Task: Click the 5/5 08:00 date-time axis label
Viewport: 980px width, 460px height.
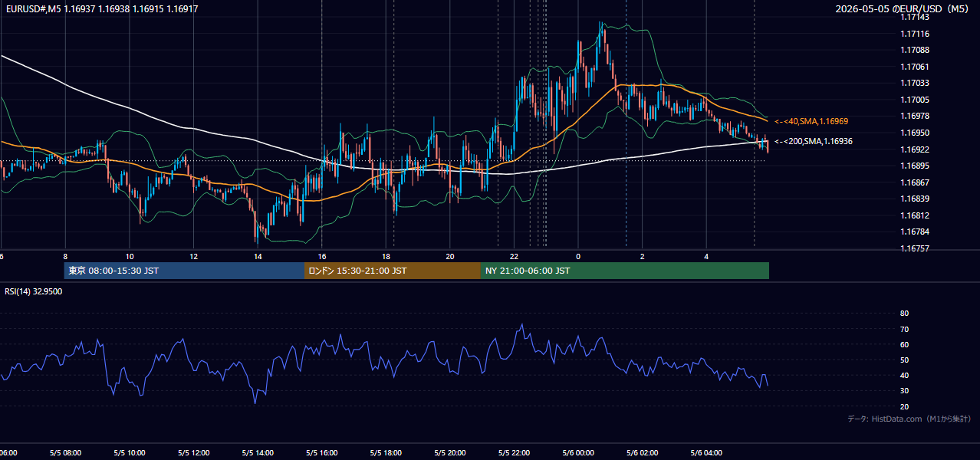Action: [x=65, y=453]
